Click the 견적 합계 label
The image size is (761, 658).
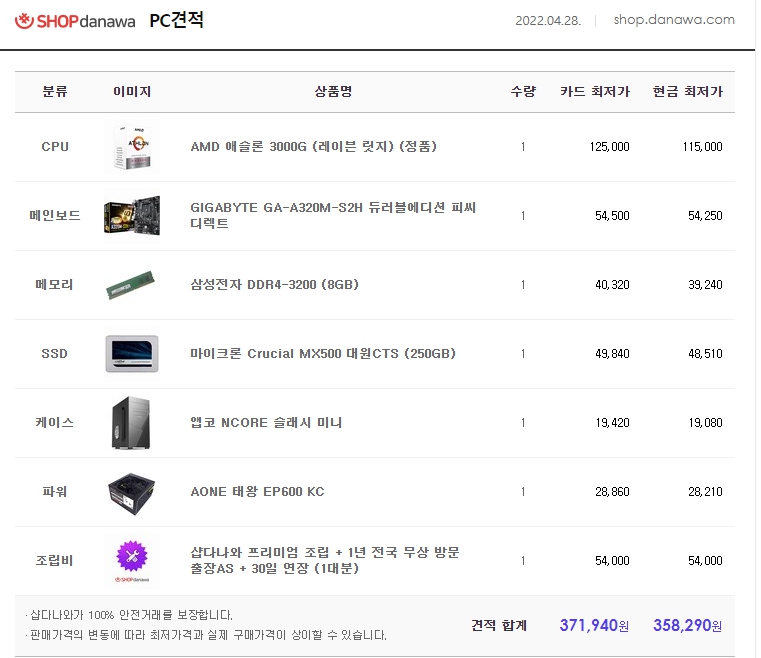[499, 625]
